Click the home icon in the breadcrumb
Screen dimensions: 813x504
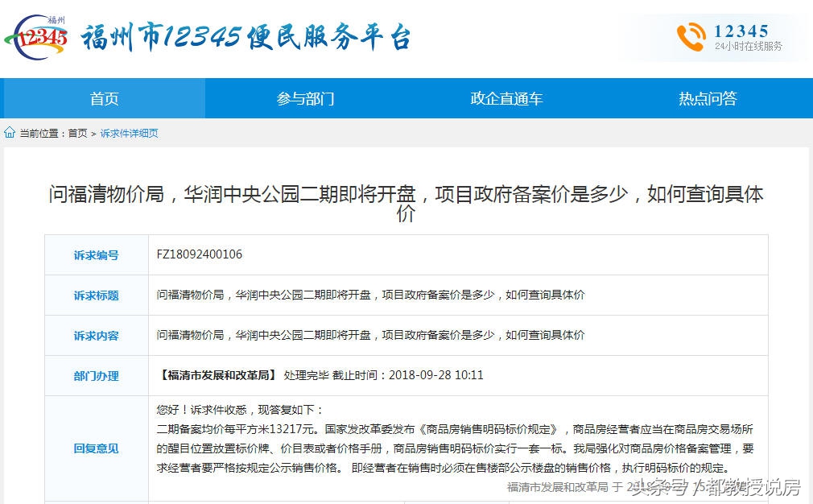(8, 133)
